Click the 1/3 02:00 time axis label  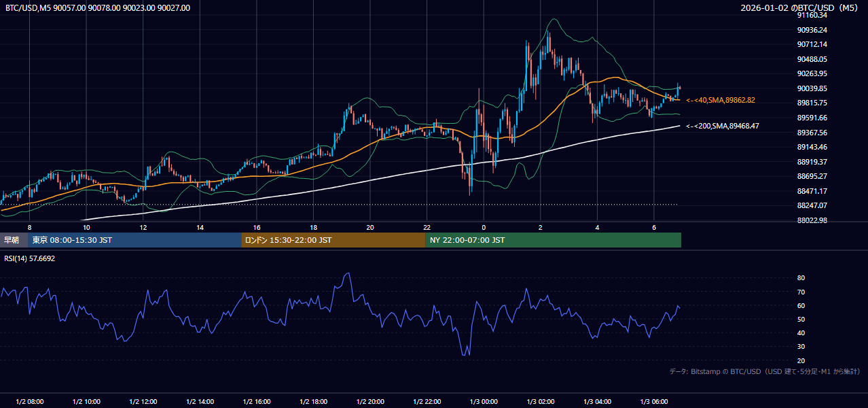(541, 402)
